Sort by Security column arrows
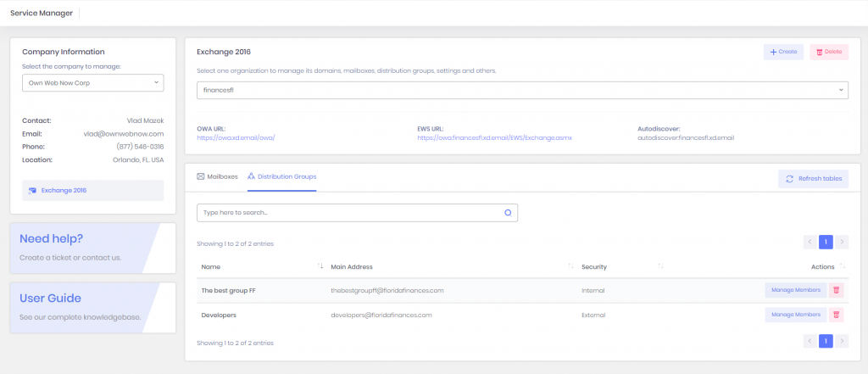 660,266
